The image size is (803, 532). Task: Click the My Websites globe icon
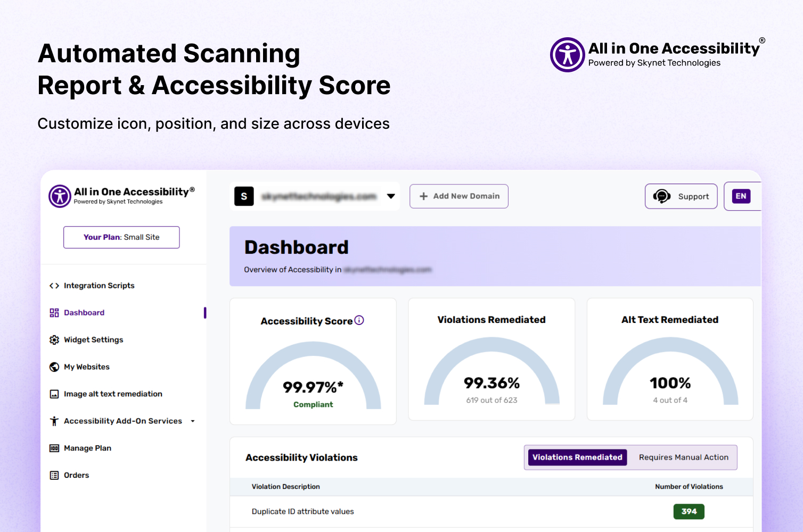point(54,367)
